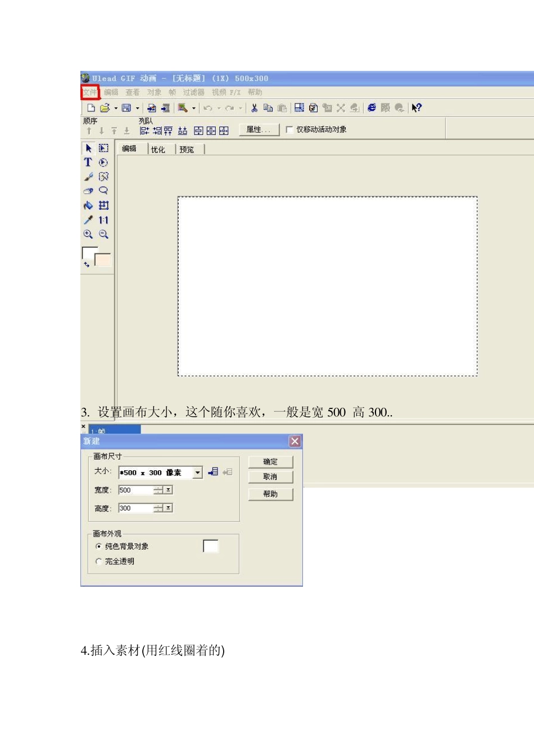Viewport: 534px width, 756px height.
Task: Click the peach background color swatch
Action: click(x=103, y=260)
